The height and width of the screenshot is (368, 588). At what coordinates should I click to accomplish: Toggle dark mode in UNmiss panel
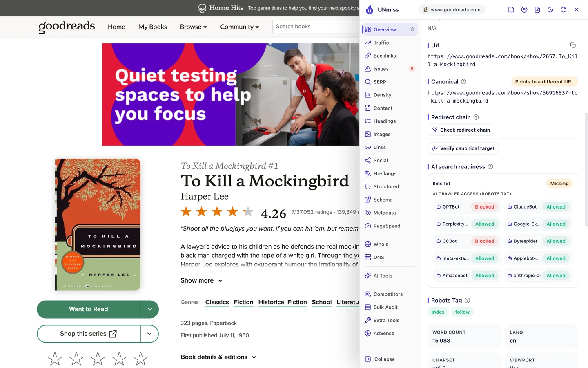(550, 10)
